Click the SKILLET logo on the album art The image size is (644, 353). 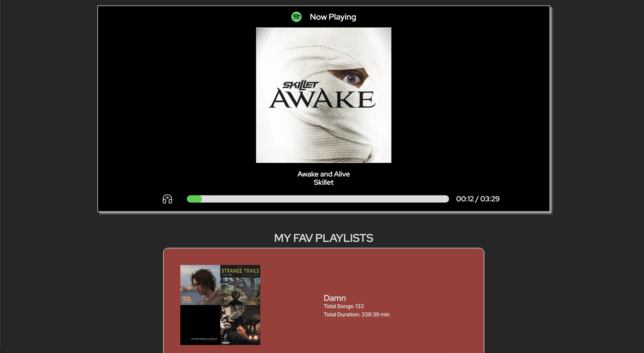[x=301, y=85]
